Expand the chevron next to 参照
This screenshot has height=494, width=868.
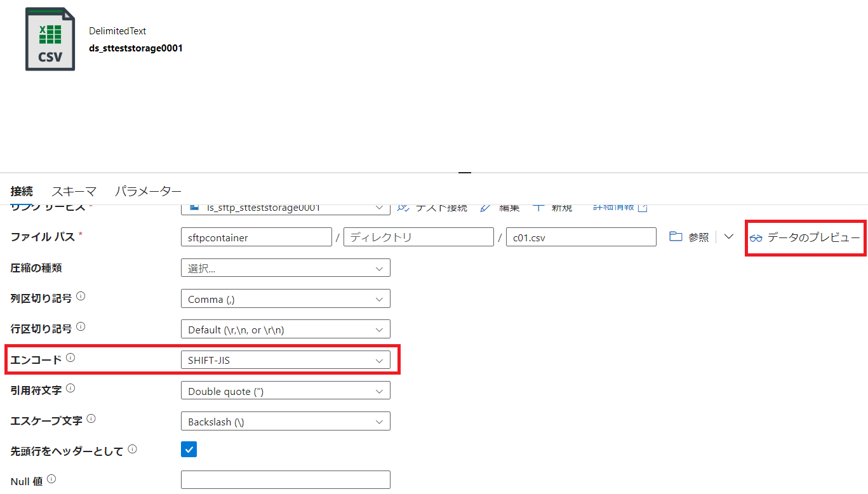[x=728, y=237]
